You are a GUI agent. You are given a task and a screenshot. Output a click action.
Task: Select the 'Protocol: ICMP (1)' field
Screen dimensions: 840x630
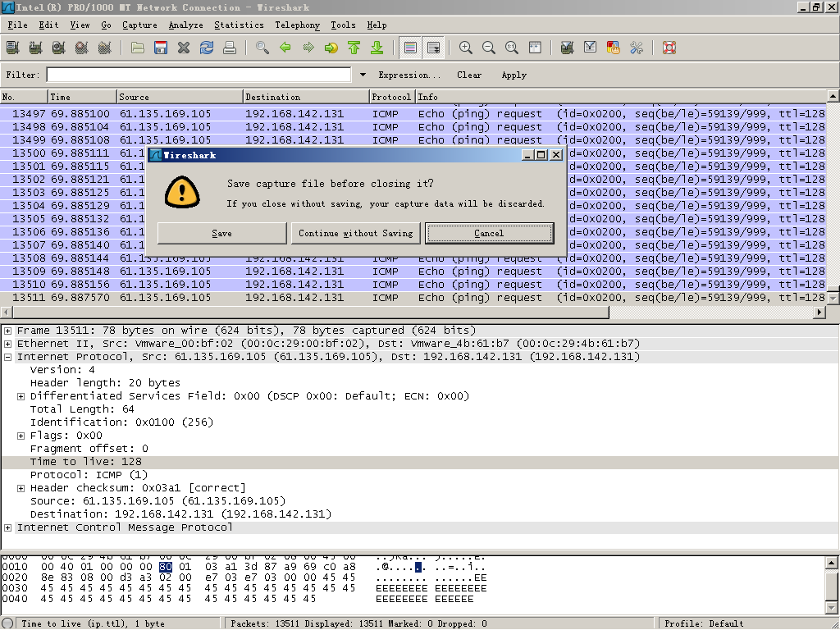click(x=89, y=475)
